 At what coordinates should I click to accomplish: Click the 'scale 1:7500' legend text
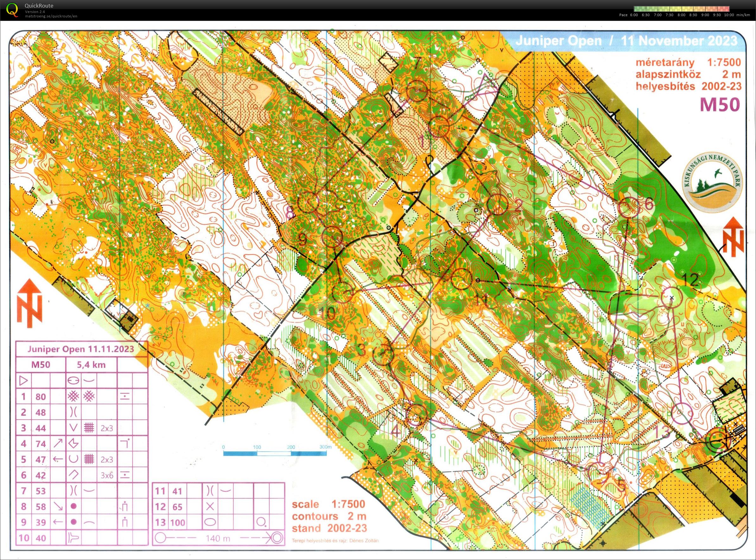[328, 504]
